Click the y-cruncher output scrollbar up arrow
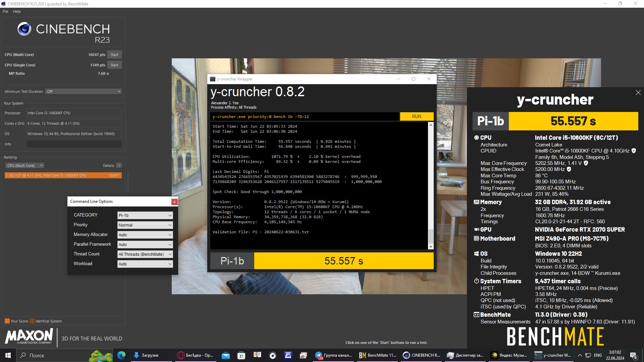The width and height of the screenshot is (644, 362). (431, 125)
